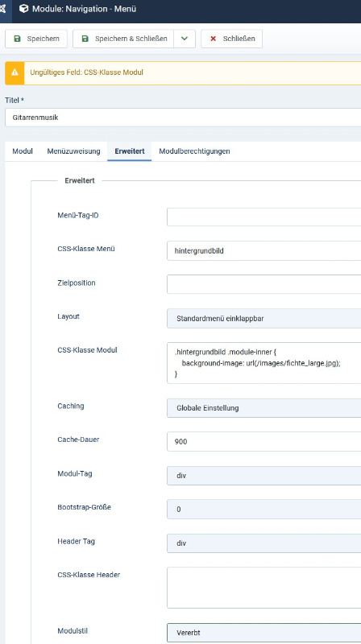Open the Header Tag dropdown
The image size is (361, 644).
click(264, 543)
